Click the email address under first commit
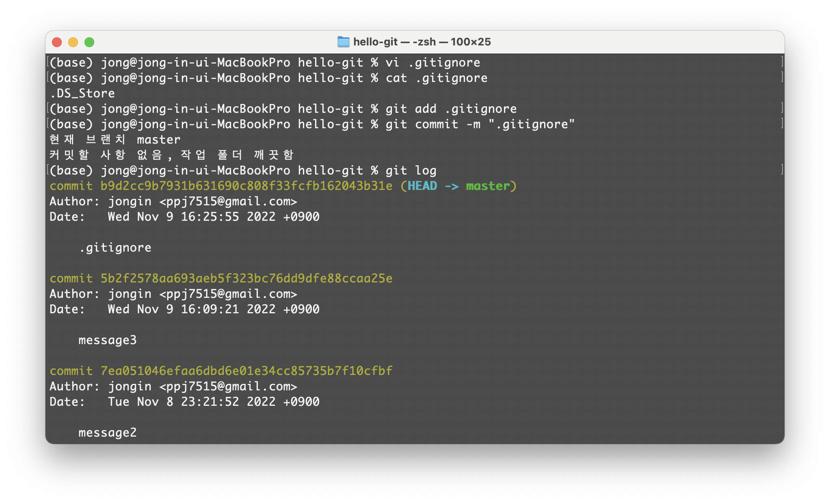Screen dimensions: 830x504 228,201
